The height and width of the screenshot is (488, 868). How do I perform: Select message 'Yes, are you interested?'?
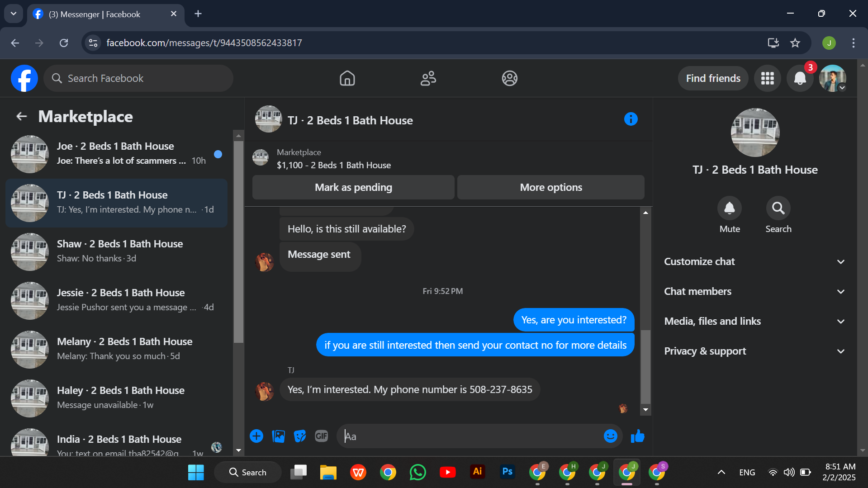574,320
